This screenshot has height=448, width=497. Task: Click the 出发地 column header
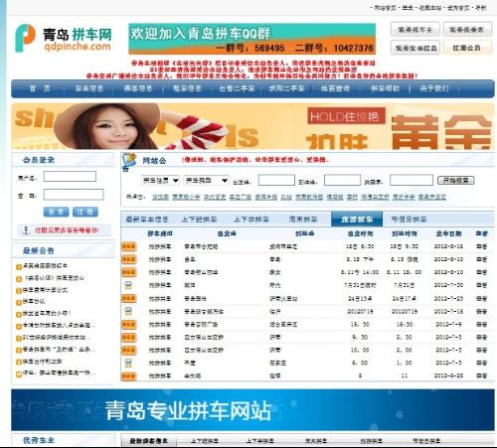(x=227, y=233)
